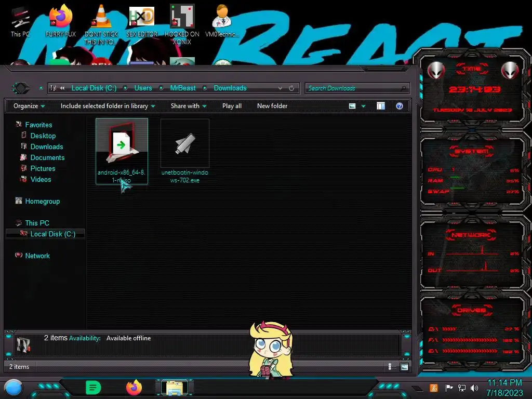The image size is (532, 399).
Task: Switch to details view in status bar
Action: point(390,367)
